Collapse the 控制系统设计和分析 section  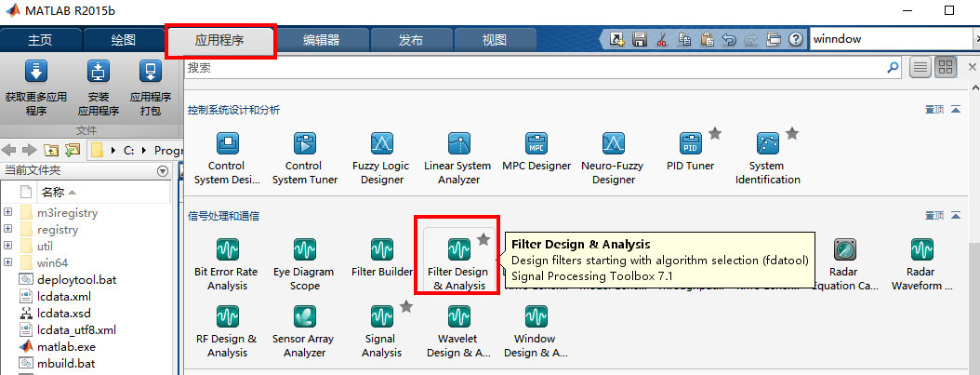956,110
